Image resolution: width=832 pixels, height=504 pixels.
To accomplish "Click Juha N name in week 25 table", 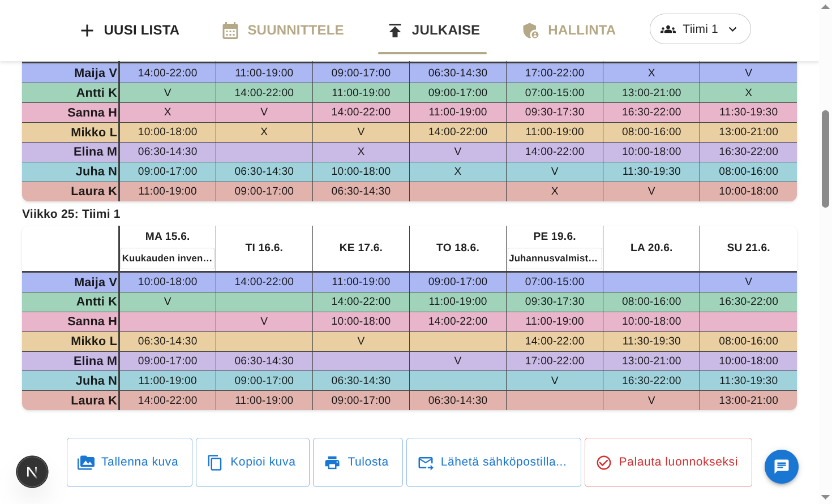I will point(96,381).
